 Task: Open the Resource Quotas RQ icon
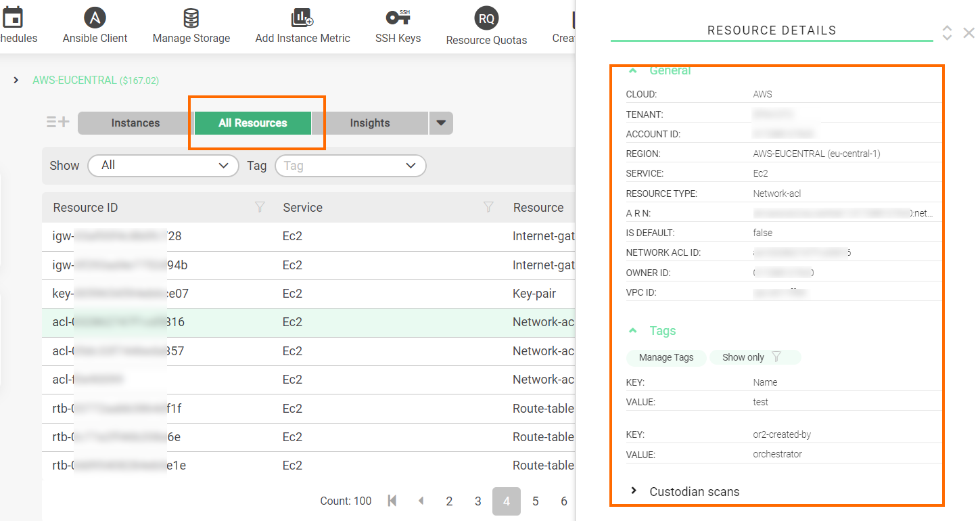486,19
